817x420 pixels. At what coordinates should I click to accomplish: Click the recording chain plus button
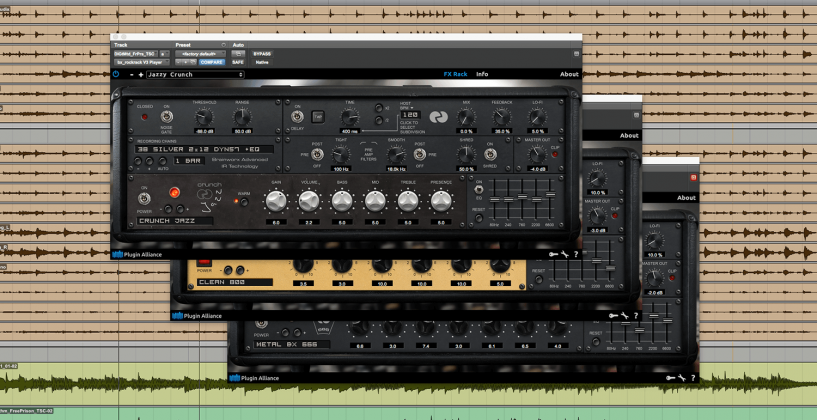click(150, 162)
